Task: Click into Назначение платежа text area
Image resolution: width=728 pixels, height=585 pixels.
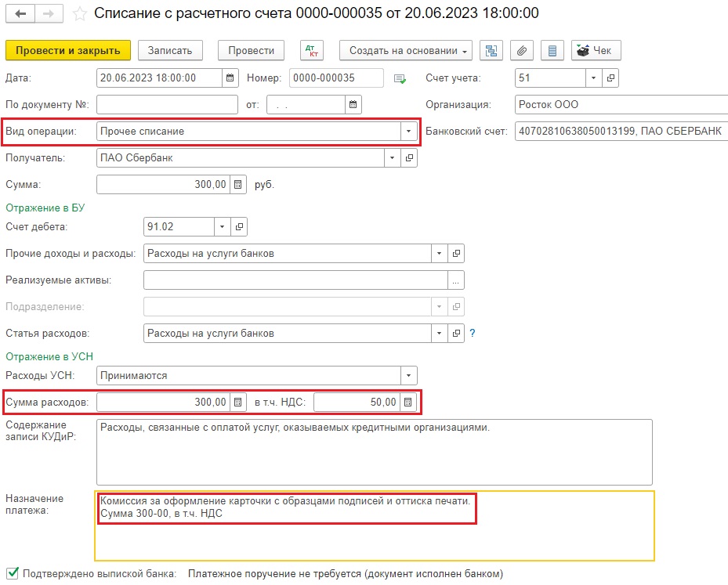Action: tap(375, 525)
